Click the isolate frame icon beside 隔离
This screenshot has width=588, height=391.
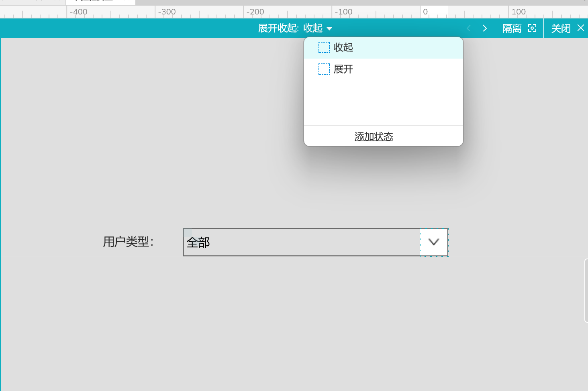pos(532,28)
